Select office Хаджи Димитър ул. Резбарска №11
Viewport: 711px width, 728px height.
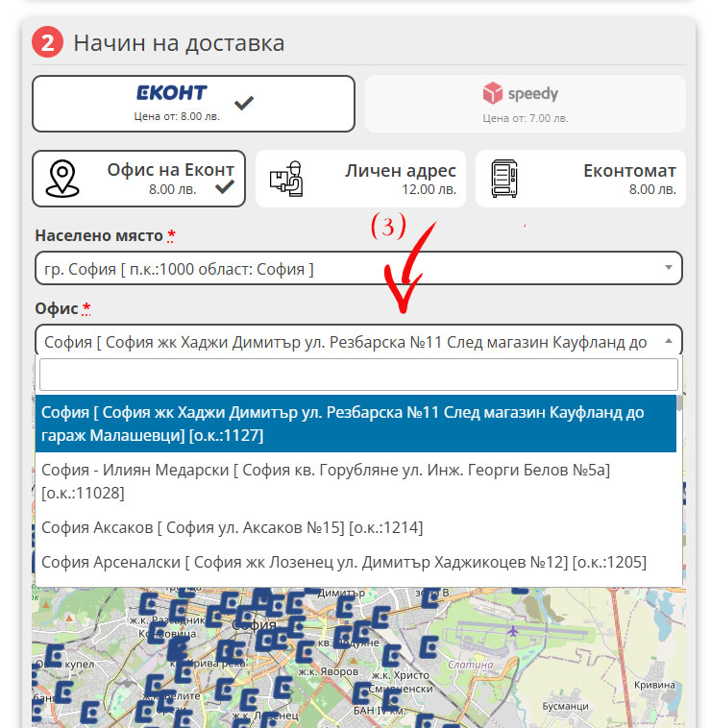(x=355, y=424)
